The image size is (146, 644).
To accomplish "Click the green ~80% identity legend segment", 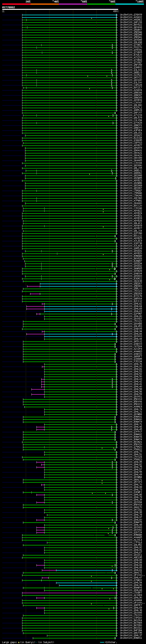I will click(x=101, y=4).
